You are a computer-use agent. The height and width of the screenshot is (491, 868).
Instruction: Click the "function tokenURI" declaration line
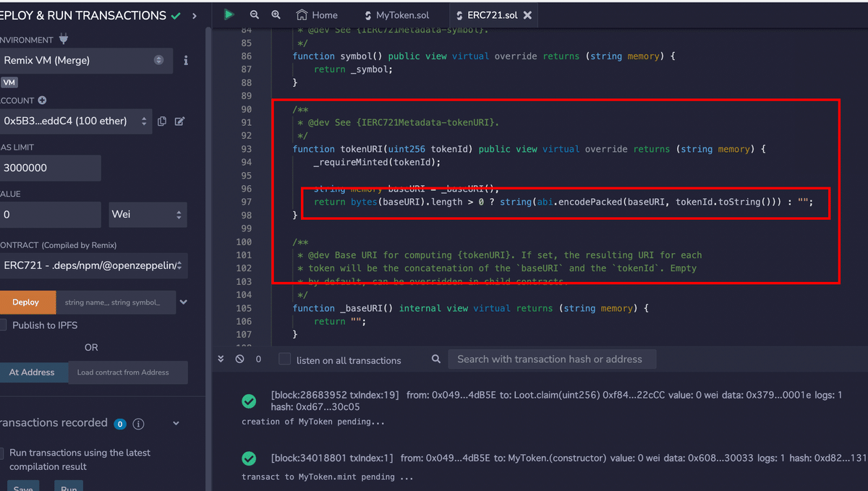click(529, 149)
